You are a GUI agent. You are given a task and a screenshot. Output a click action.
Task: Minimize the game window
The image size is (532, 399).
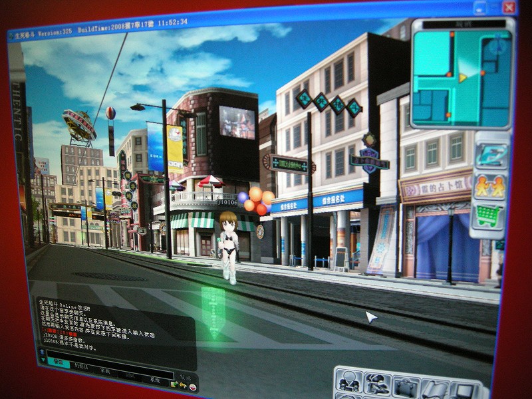coord(480,7)
